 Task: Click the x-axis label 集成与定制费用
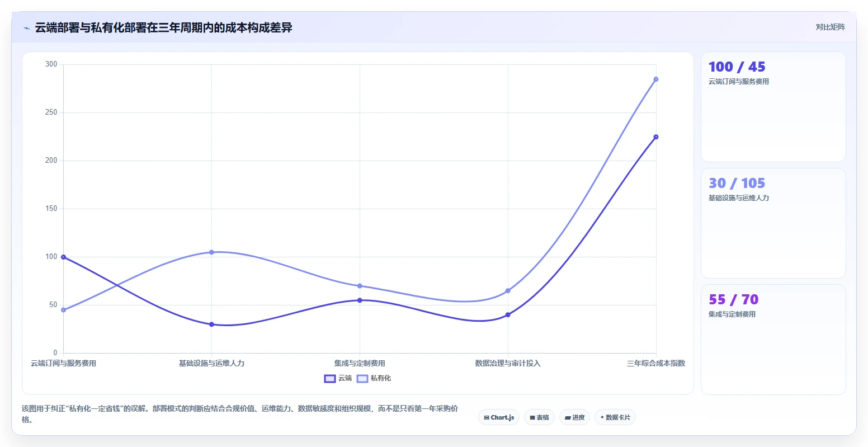[x=360, y=364]
